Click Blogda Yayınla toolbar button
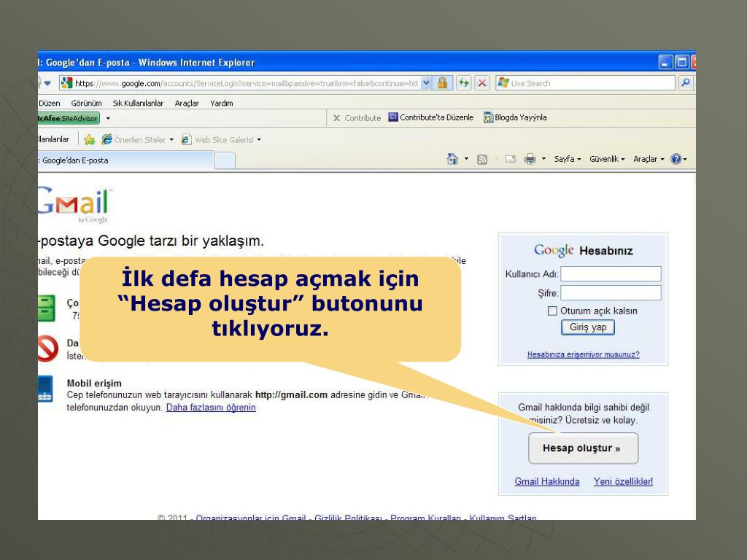 tap(515, 117)
